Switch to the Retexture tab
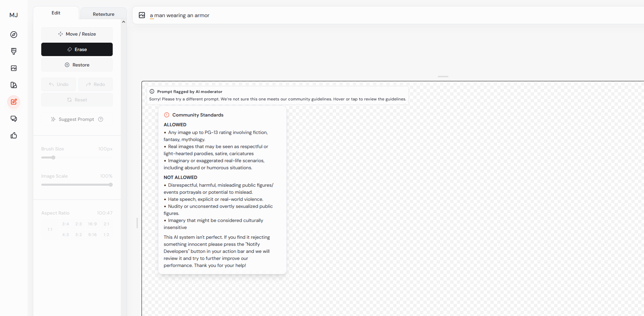The width and height of the screenshot is (644, 316). [x=103, y=14]
